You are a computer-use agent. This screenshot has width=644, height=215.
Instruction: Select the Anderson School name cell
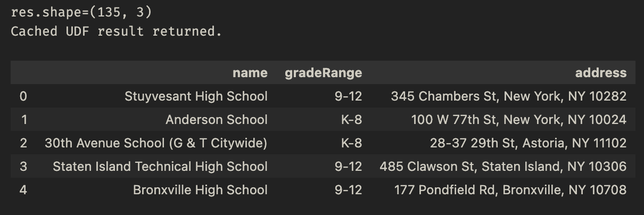217,120
